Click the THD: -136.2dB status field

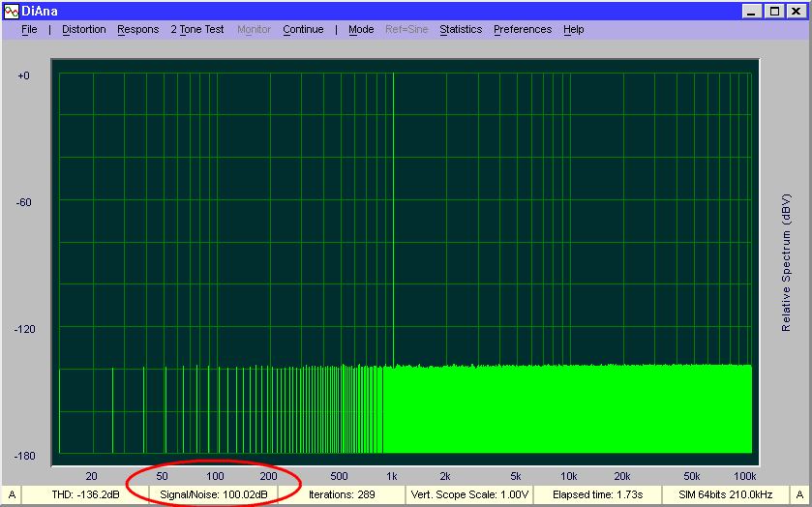click(85, 494)
